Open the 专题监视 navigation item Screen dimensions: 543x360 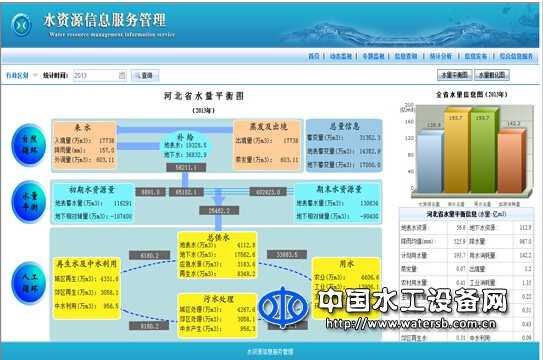point(373,56)
